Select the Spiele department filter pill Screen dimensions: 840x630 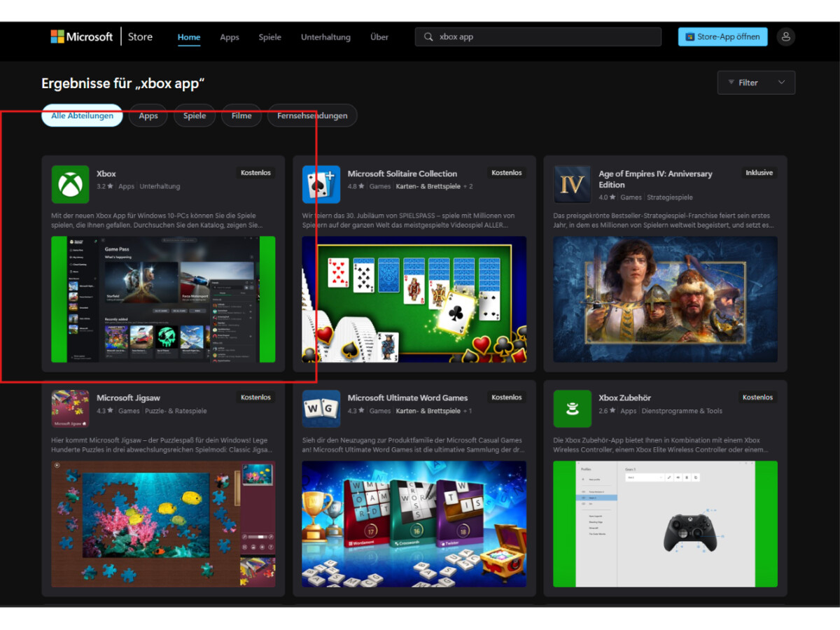coord(195,115)
